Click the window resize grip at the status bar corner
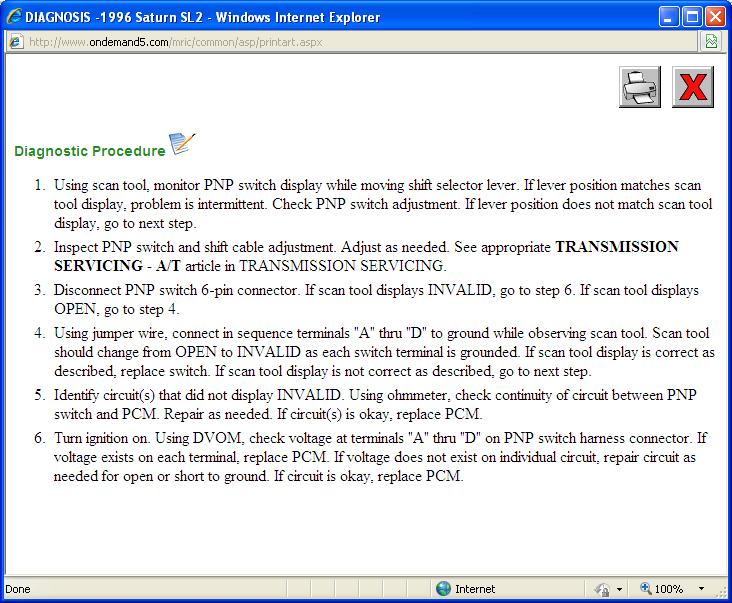The width and height of the screenshot is (732, 603). 723,591
